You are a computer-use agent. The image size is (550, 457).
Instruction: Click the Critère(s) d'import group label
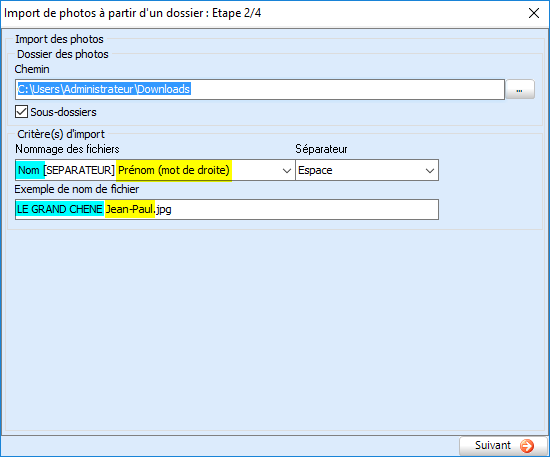pyautogui.click(x=61, y=134)
